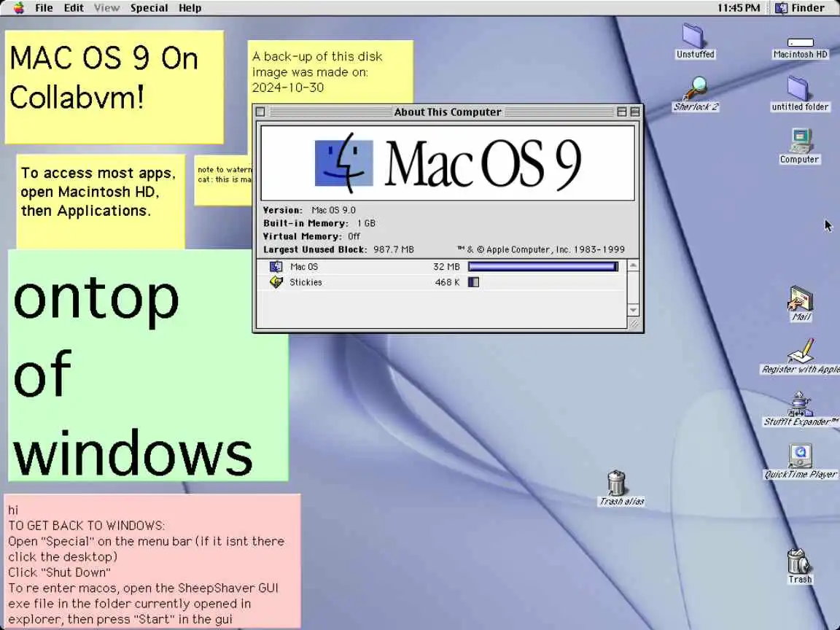
Task: Click the Stickies memory usage bar
Action: (x=473, y=281)
